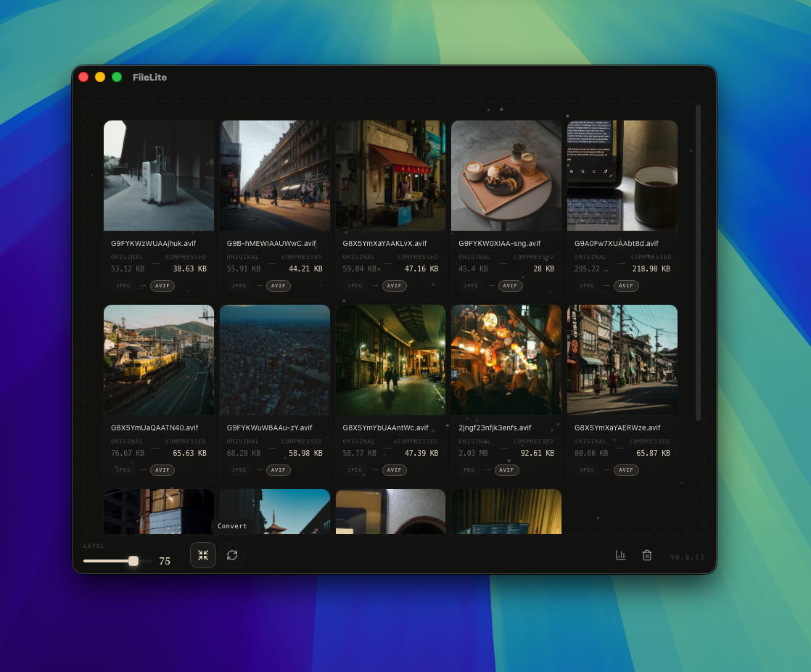Open the AVIF badge on 2jngf23nfjk3enfs.avif
This screenshot has width=811, height=672.
(507, 470)
